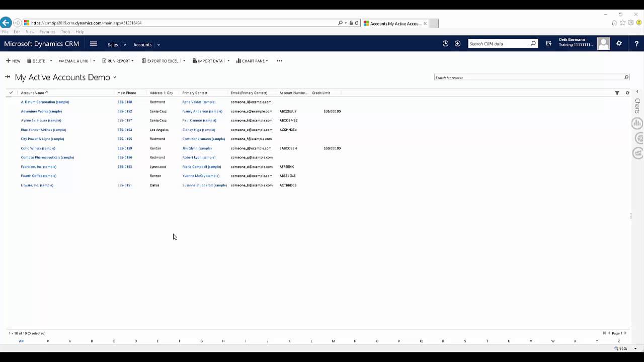Viewport: 644px width, 362px height.
Task: Sort by Account Name column header
Action: (x=34, y=93)
